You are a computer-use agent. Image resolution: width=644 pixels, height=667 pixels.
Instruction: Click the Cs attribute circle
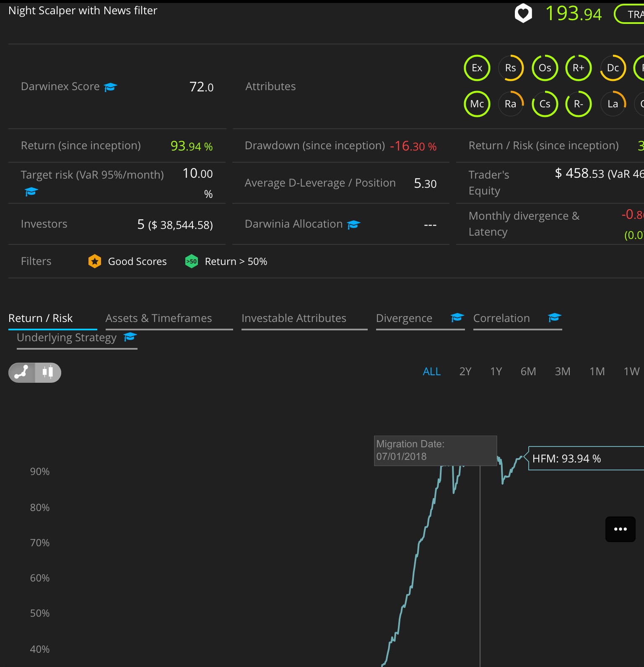coord(545,104)
